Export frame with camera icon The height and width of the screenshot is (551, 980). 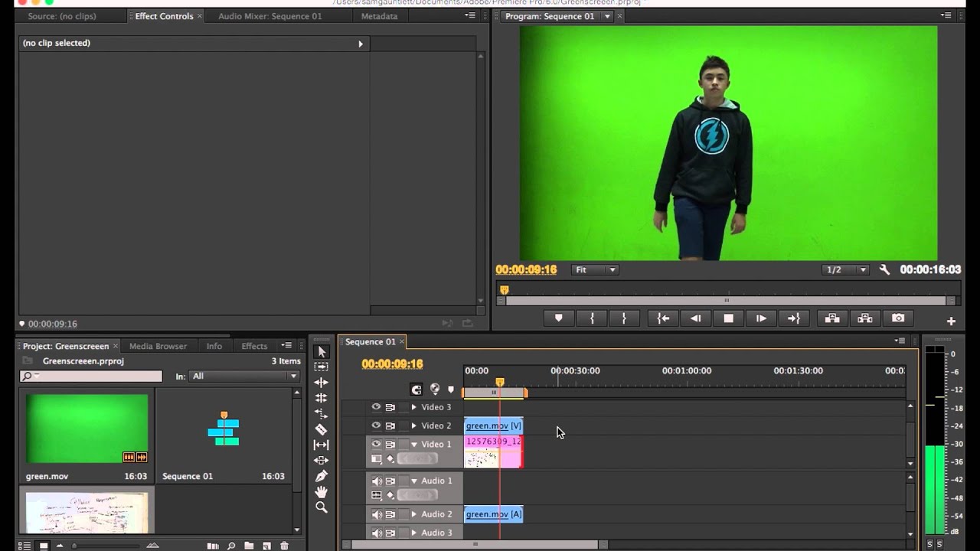click(898, 318)
